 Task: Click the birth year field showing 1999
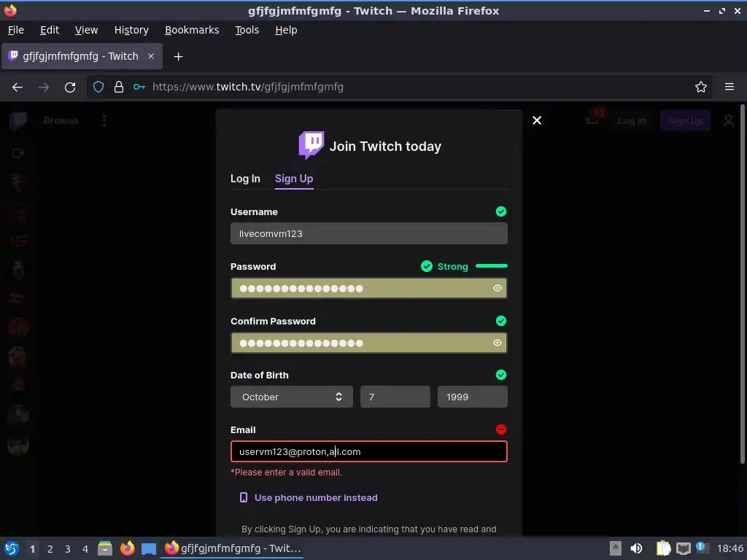pyautogui.click(x=472, y=397)
